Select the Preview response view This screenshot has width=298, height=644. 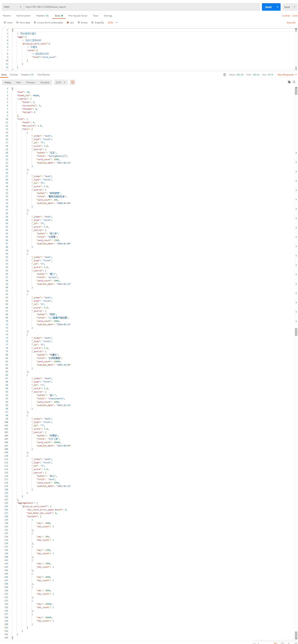tap(30, 82)
